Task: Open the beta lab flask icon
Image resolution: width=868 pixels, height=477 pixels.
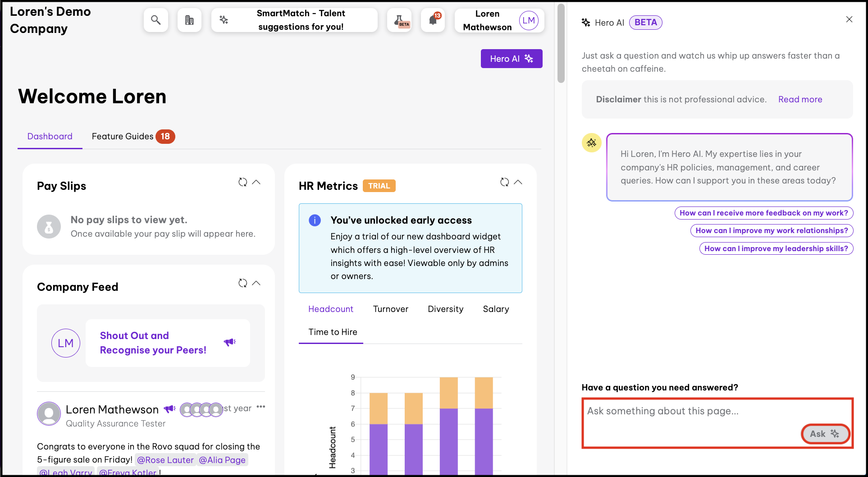Action: 399,20
